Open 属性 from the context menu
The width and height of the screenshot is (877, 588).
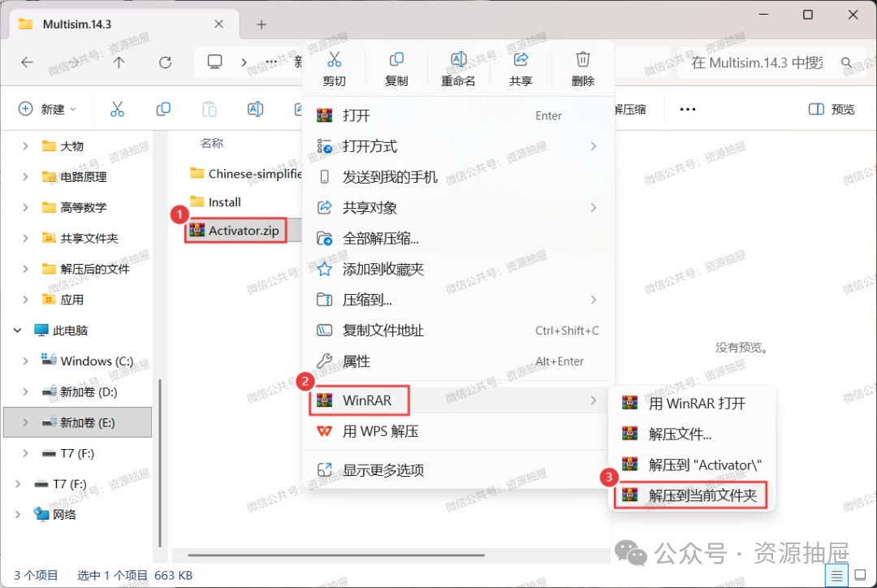click(x=458, y=361)
